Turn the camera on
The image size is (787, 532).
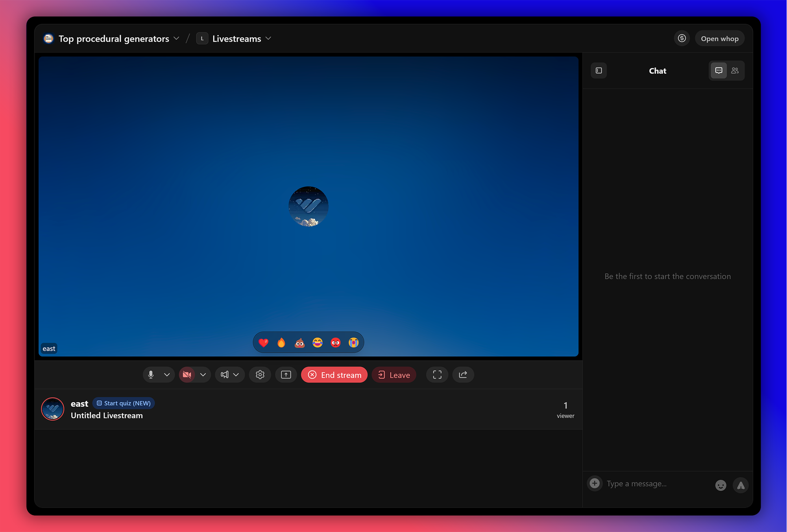(x=187, y=375)
